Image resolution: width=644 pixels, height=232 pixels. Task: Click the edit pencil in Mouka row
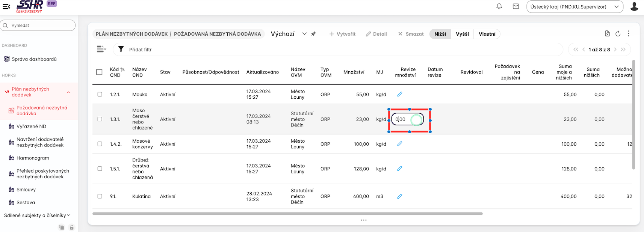[x=400, y=94]
